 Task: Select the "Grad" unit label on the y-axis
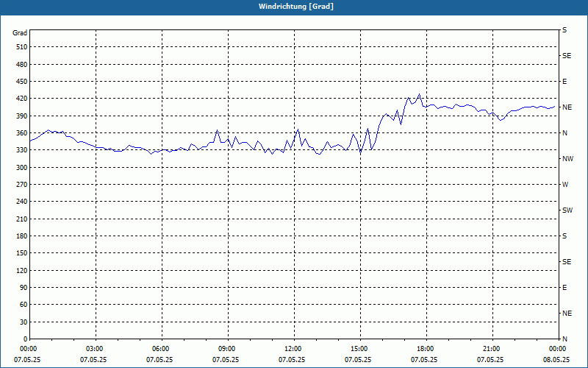tap(20, 33)
